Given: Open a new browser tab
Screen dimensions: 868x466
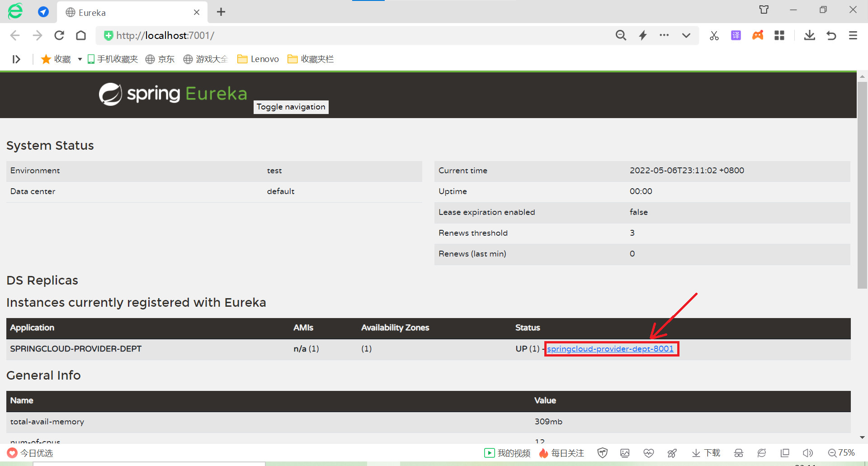Looking at the screenshot, I should (221, 12).
